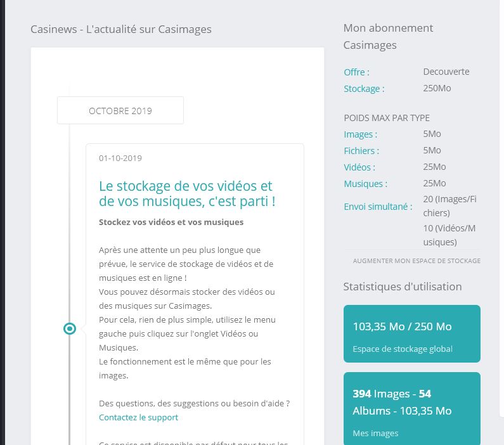Click the circular timeline marker icon
This screenshot has width=504, height=445.
(x=70, y=328)
